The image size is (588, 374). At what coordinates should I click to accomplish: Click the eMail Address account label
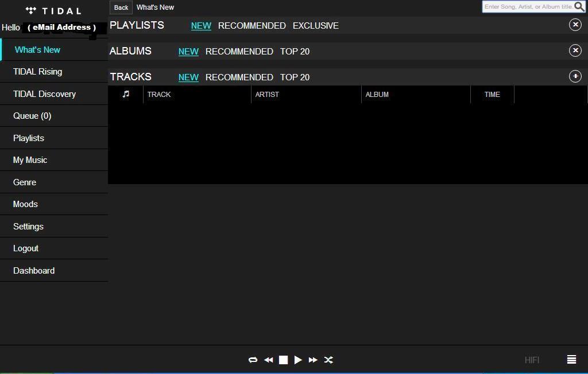coord(61,28)
